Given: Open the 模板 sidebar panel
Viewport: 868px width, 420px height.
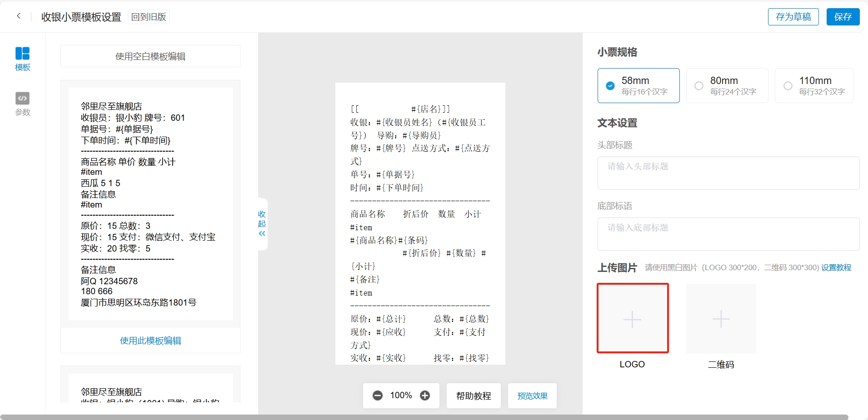Looking at the screenshot, I should pyautogui.click(x=22, y=59).
